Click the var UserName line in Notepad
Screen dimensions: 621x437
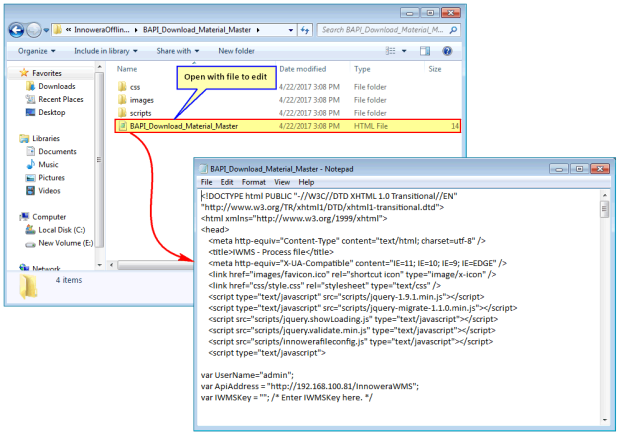click(x=247, y=375)
